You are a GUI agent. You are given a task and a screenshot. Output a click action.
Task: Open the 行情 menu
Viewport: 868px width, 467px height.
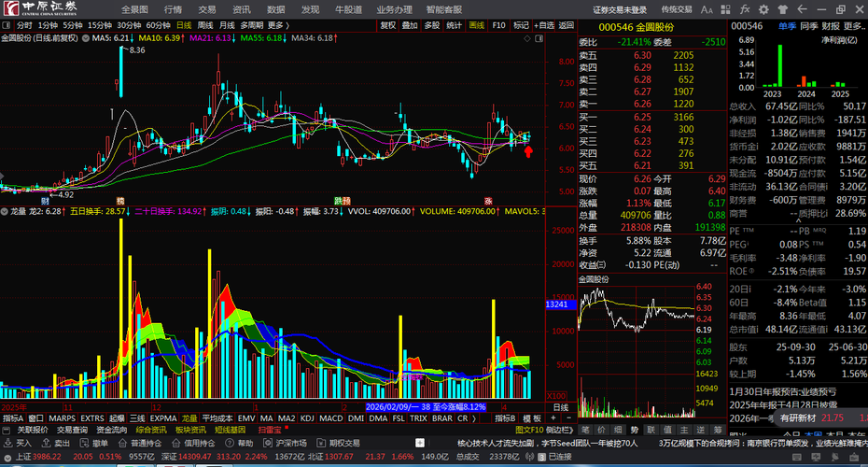tap(173, 9)
